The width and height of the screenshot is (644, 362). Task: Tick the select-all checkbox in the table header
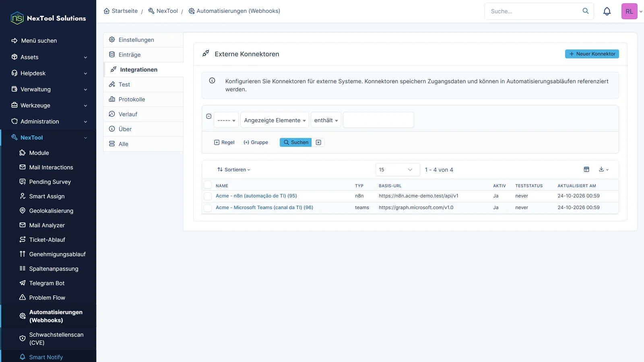(208, 185)
